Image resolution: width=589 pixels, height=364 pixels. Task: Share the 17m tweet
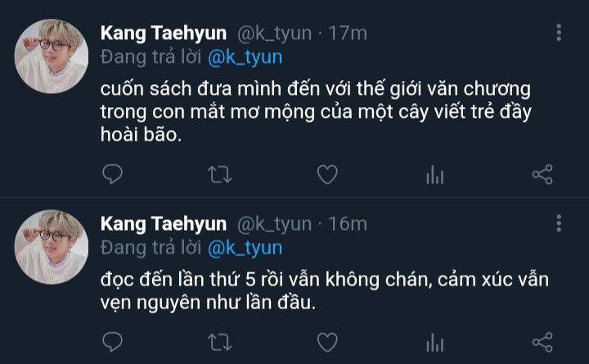542,175
